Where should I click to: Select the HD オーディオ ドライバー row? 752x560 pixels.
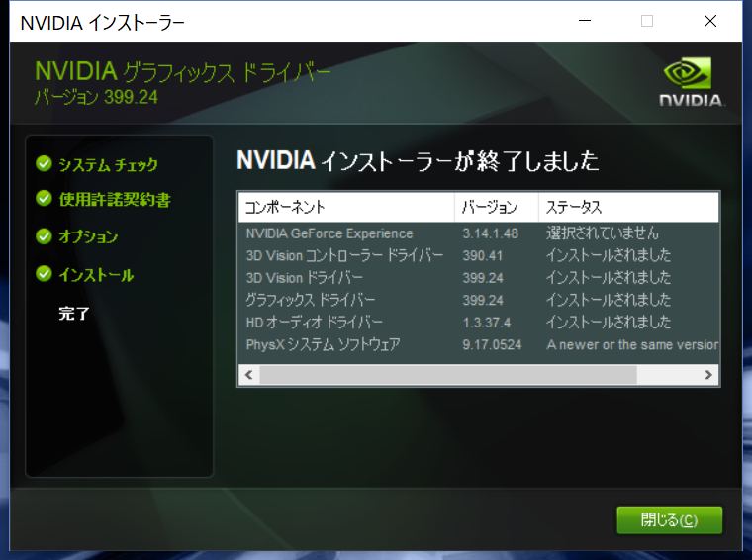point(479,323)
